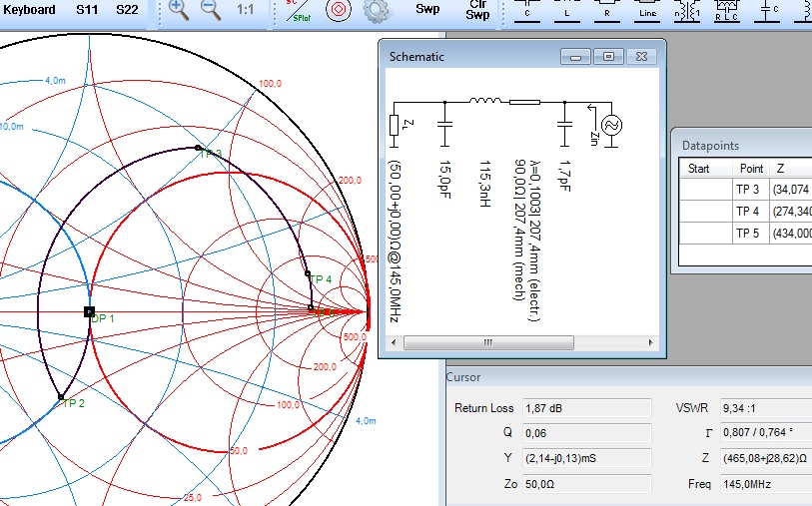Reset the chart zoom to 1:1
Screen dimensions: 812x506
244,10
